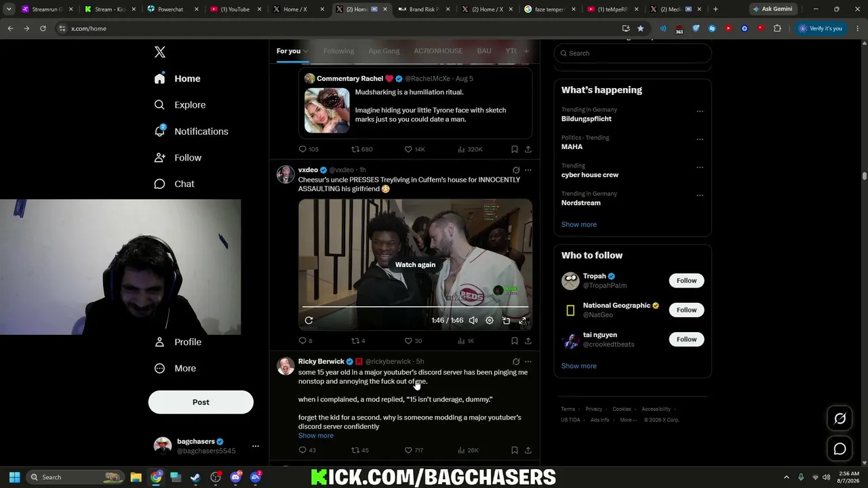This screenshot has height=488, width=868.
Task: Open the bagchasers account menu dots
Action: pos(256,446)
